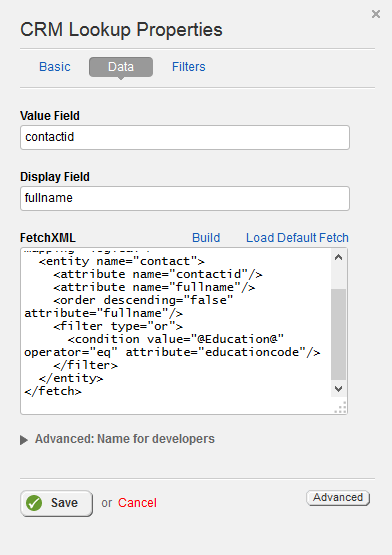
Task: Click the closing </entity> tag line
Action: pyautogui.click(x=71, y=378)
